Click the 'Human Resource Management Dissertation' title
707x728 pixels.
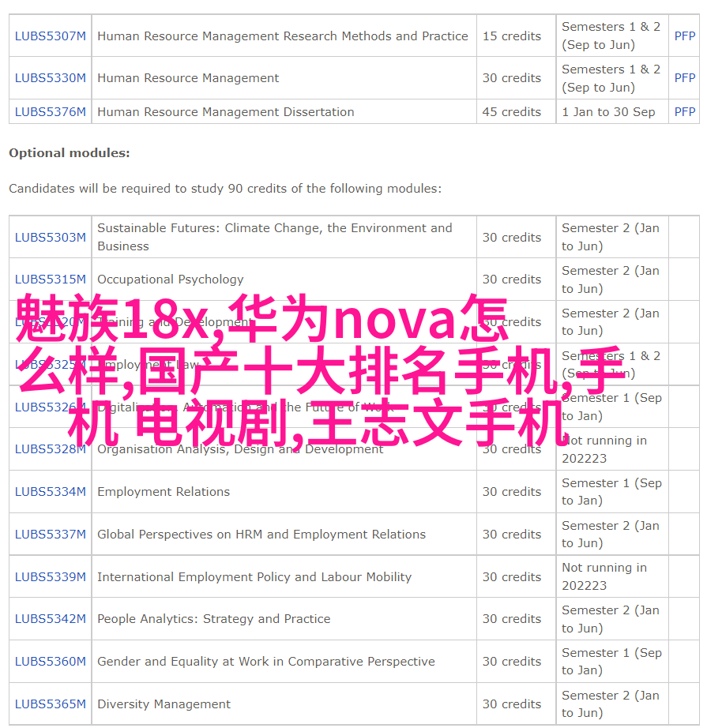click(x=226, y=112)
